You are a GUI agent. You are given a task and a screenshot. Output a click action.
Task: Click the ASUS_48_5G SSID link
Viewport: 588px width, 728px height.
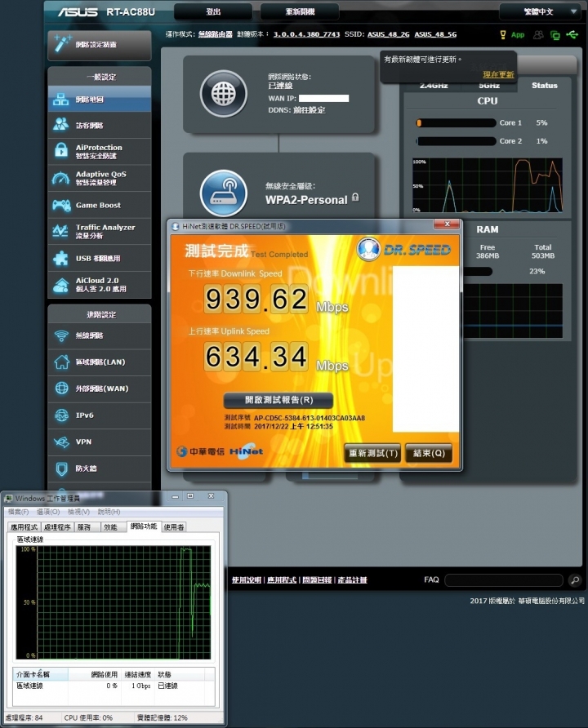point(435,34)
